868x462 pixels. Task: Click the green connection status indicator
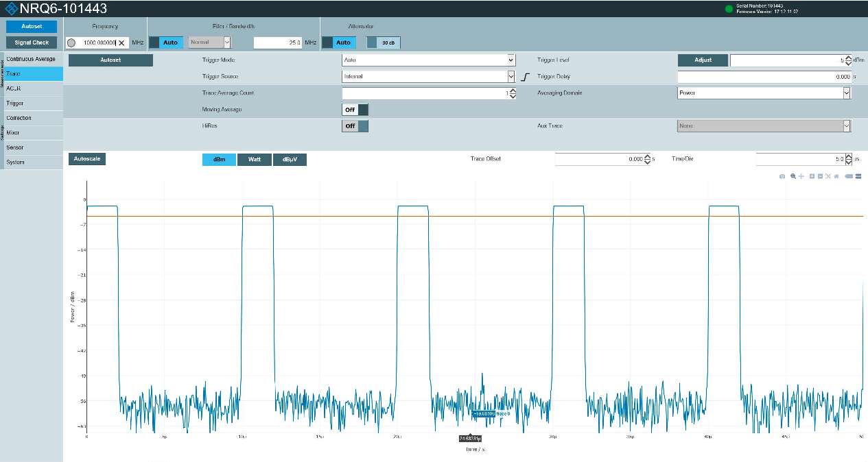(x=729, y=9)
